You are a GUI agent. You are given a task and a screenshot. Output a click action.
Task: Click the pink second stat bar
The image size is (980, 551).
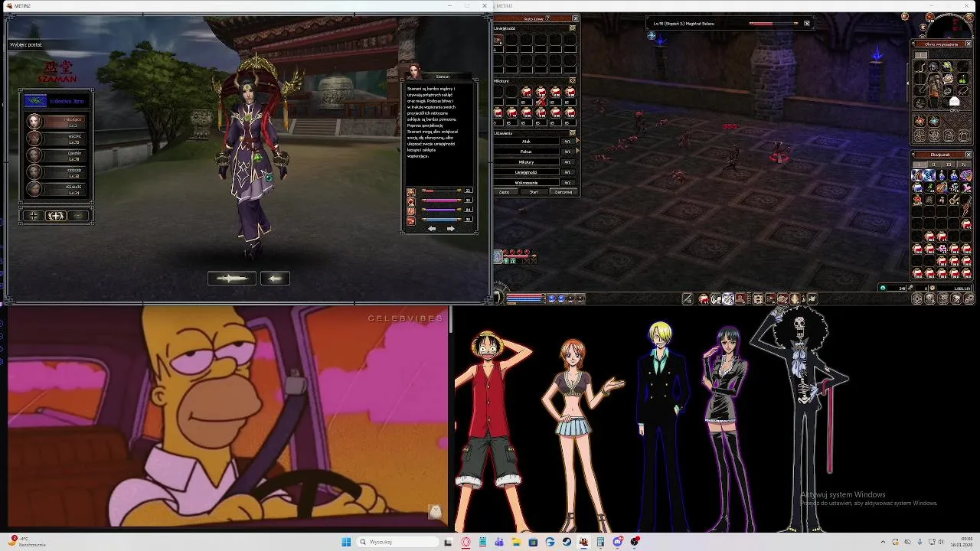(x=442, y=201)
